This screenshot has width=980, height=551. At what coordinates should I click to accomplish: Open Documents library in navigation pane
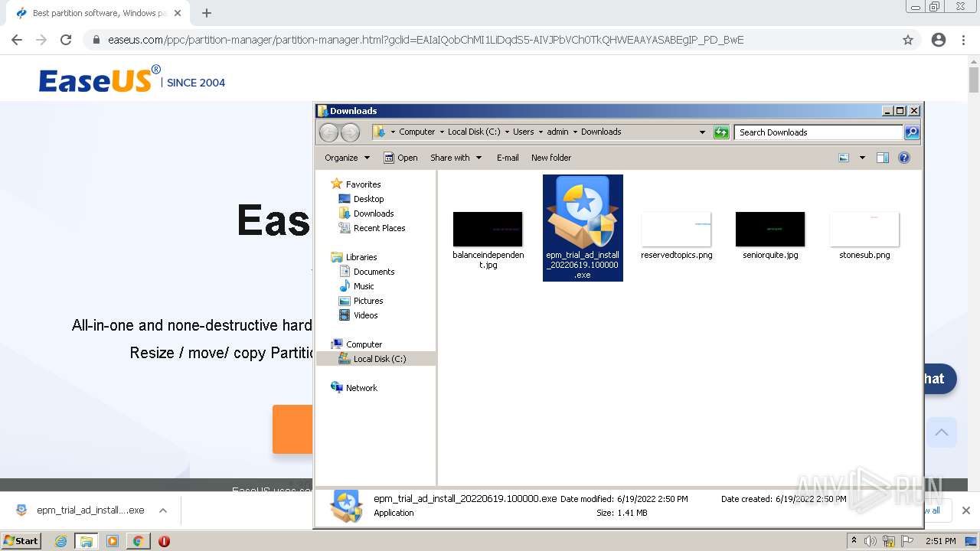pyautogui.click(x=374, y=272)
